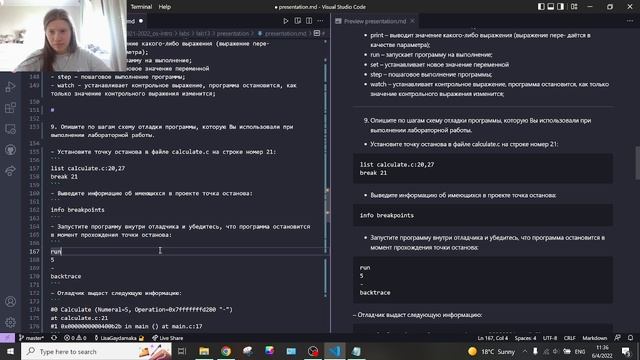
Task: Open the weather widget '18°C Sunny'
Action: 491,351
